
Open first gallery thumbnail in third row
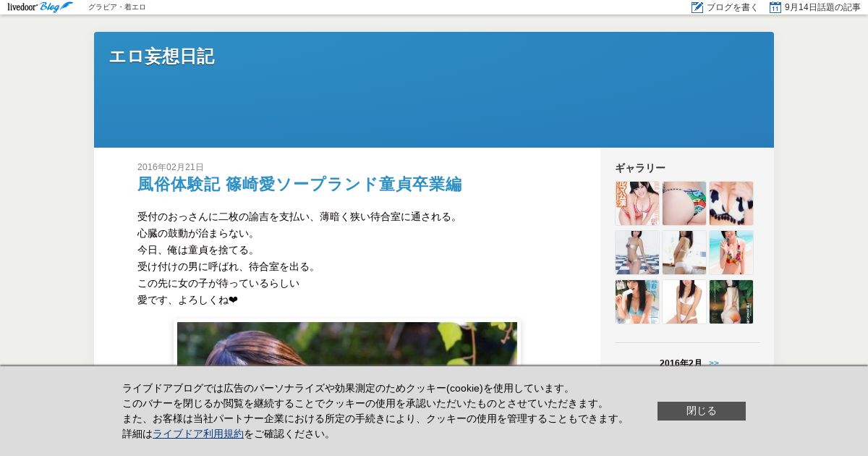[637, 302]
